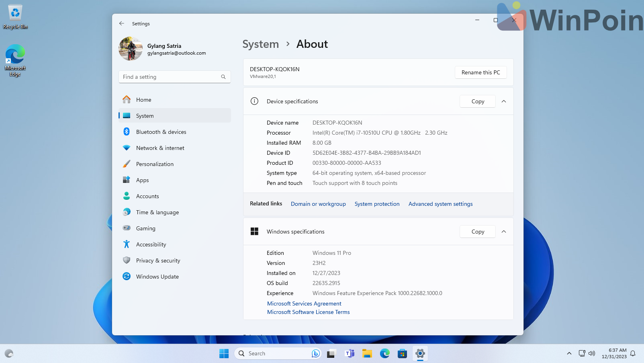Go to Accessibility settings
This screenshot has height=363, width=644.
(x=151, y=244)
